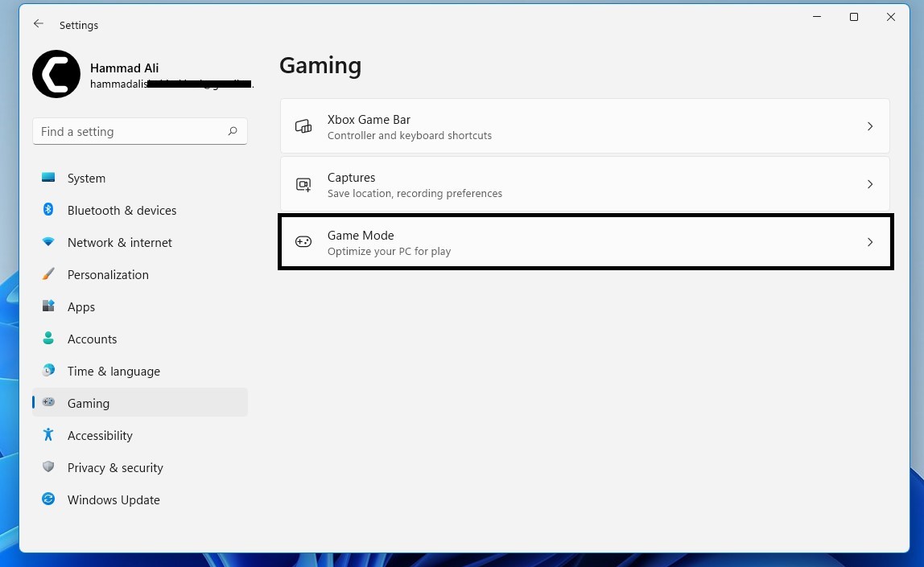Image resolution: width=924 pixels, height=567 pixels.
Task: Click the Network wifi icon in sidebar
Action: tap(48, 242)
